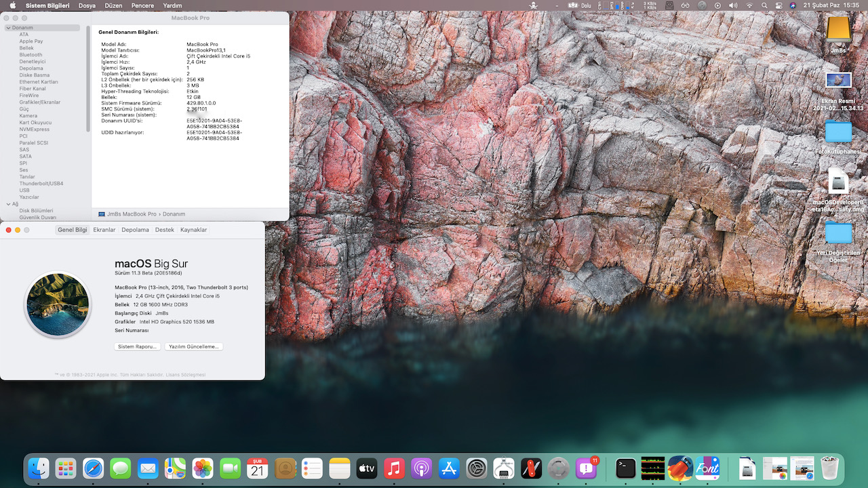868x488 pixels.
Task: Open Photos app in the Dock
Action: point(203,468)
